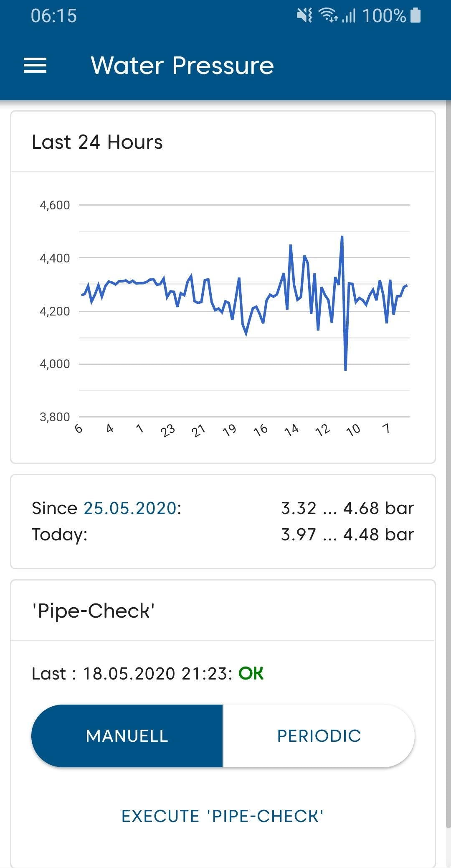The width and height of the screenshot is (451, 868).
Task: Tap the Last 24 Hours card header
Action: [x=97, y=142]
